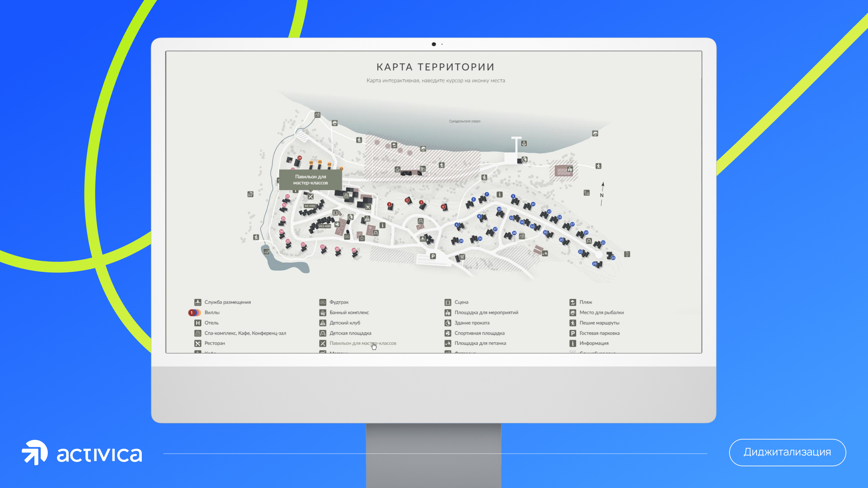This screenshot has width=868, height=488.
Task: Click blue villa marker number 28
Action: 514,233
